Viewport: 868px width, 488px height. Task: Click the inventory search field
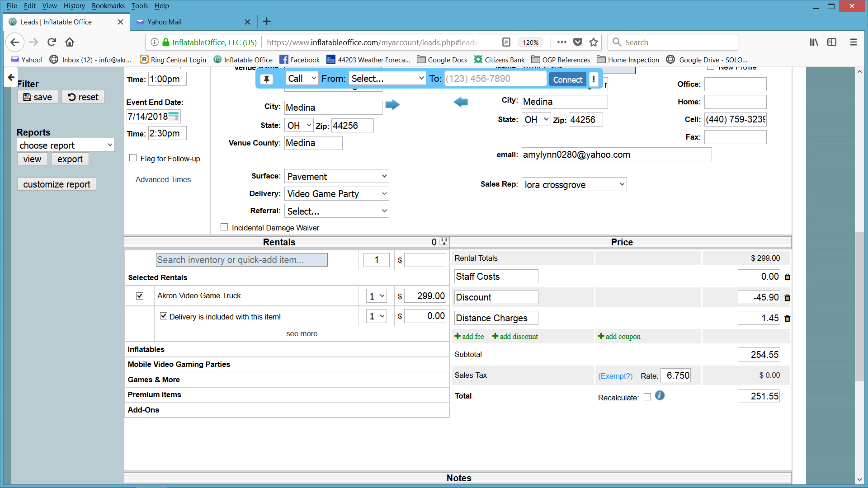point(241,260)
